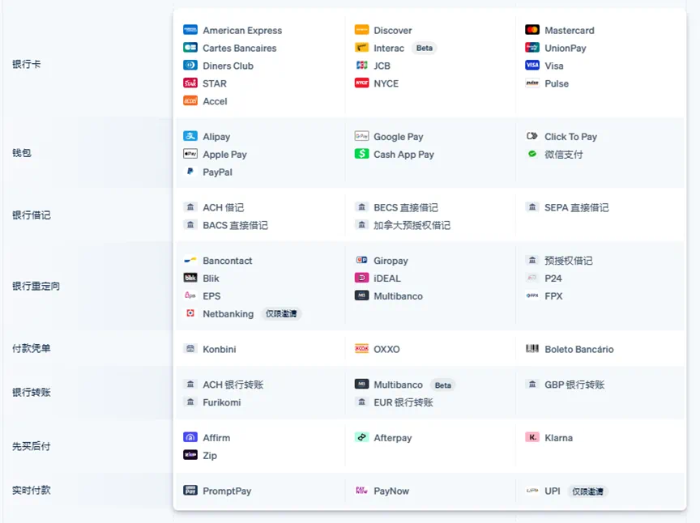Click the 银行转账 category label
Screen dimensions: 700x523
pyautogui.click(x=31, y=392)
